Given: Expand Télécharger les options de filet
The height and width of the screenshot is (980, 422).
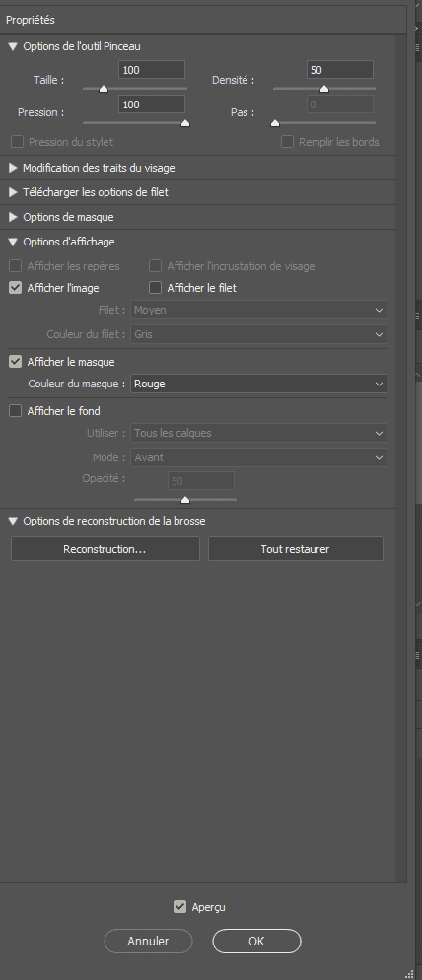Looking at the screenshot, I should click(13, 192).
